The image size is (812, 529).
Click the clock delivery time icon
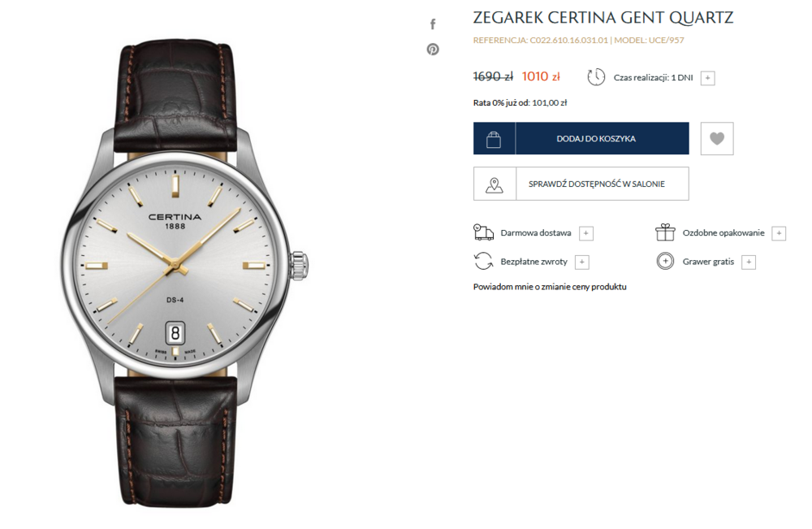pyautogui.click(x=596, y=76)
